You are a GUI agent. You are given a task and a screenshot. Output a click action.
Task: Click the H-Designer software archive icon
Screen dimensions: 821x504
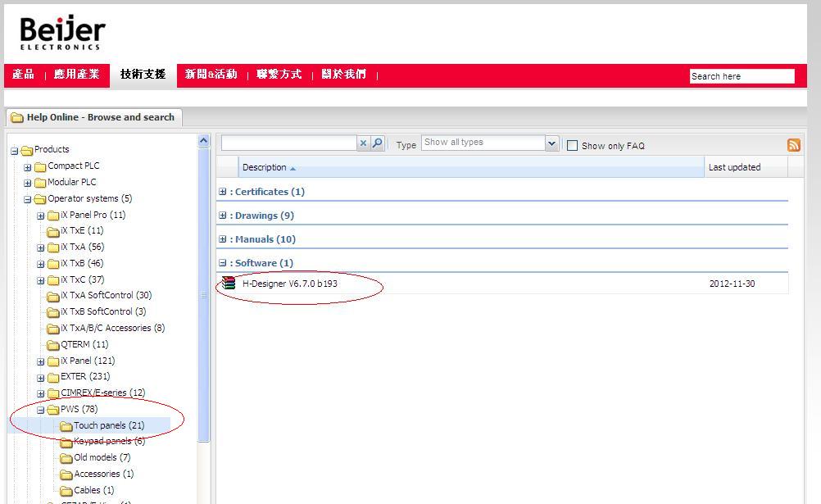pos(229,284)
